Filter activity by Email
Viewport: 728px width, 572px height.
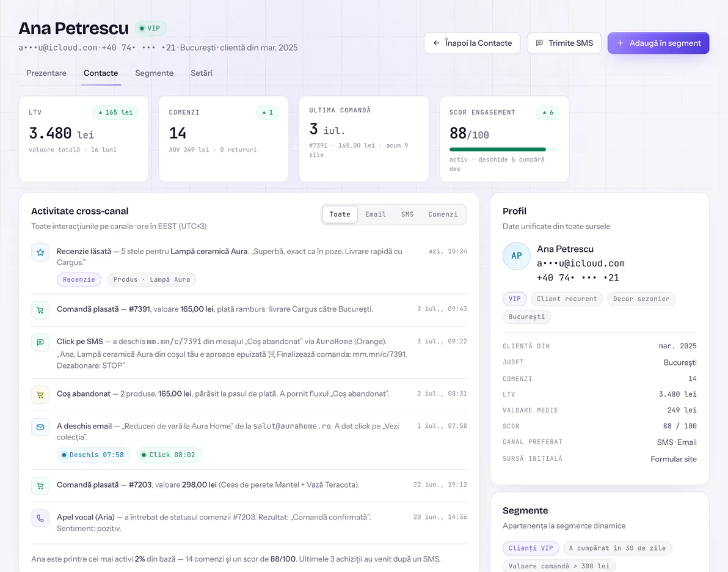[x=376, y=215]
